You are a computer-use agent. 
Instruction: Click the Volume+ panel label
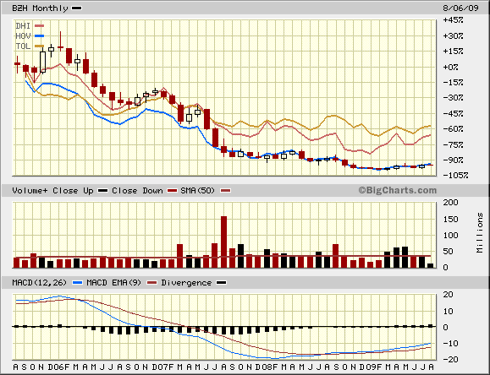point(30,191)
